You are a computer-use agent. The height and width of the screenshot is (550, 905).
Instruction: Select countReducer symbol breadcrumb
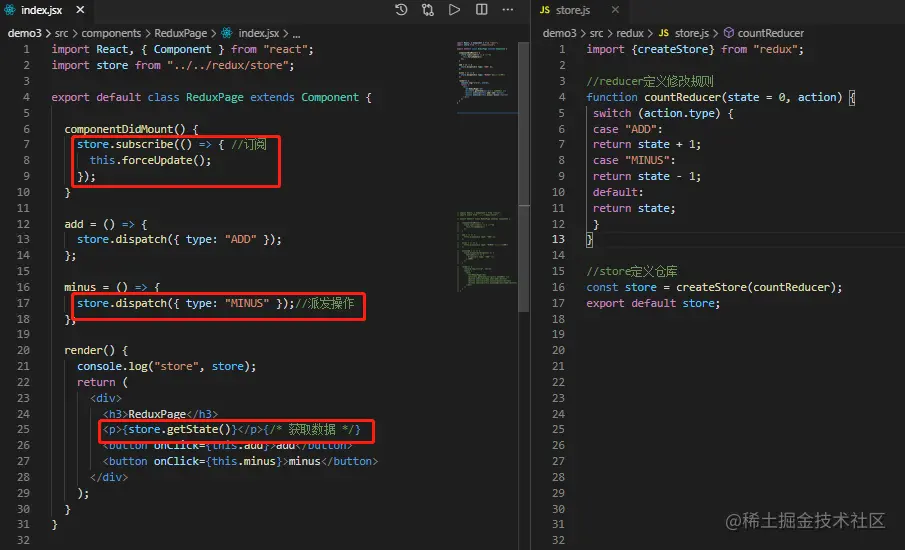(771, 33)
